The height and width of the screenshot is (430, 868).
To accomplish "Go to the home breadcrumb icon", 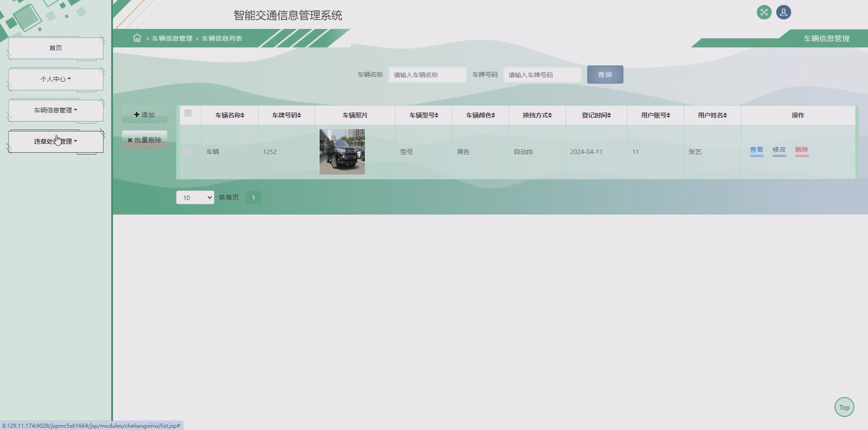I will pyautogui.click(x=137, y=38).
